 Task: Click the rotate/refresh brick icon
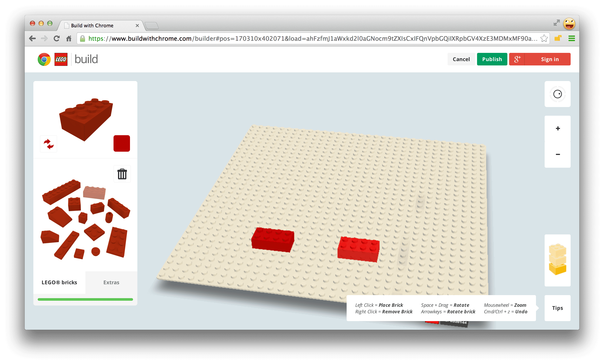49,144
